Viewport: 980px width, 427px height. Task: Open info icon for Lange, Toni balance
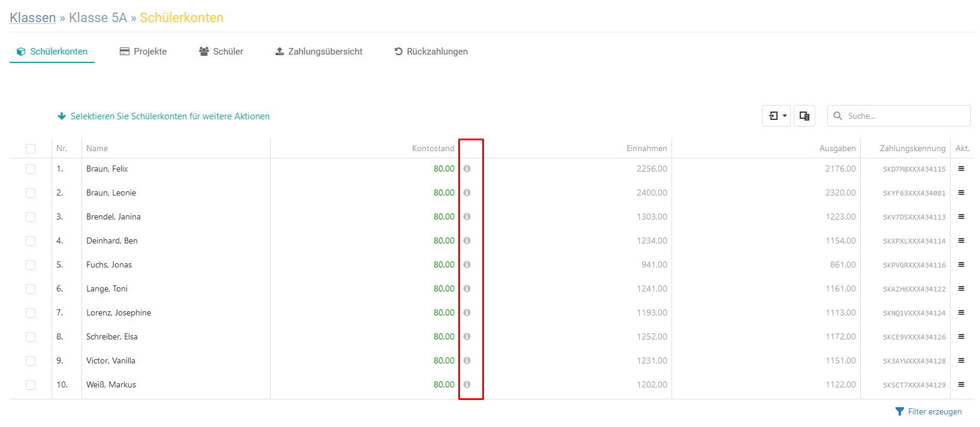(x=467, y=288)
